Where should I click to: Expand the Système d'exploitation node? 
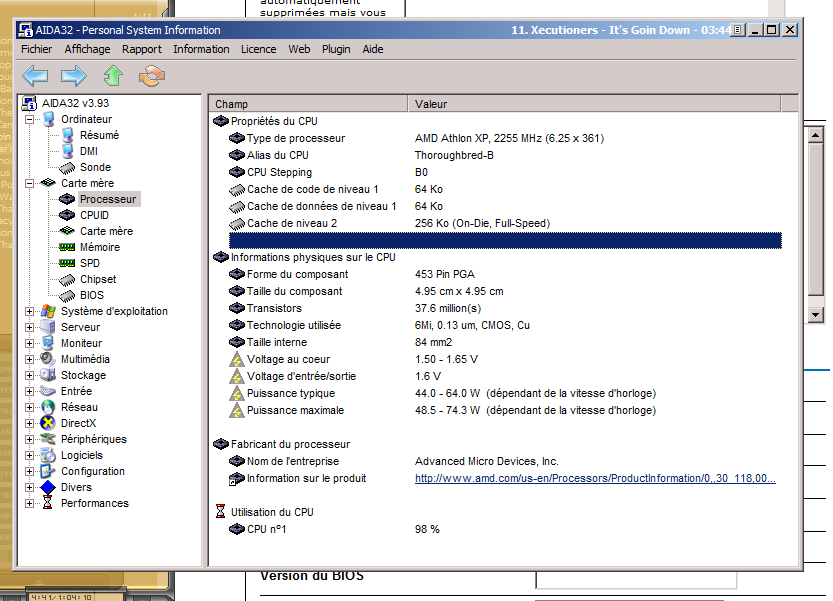pos(30,311)
